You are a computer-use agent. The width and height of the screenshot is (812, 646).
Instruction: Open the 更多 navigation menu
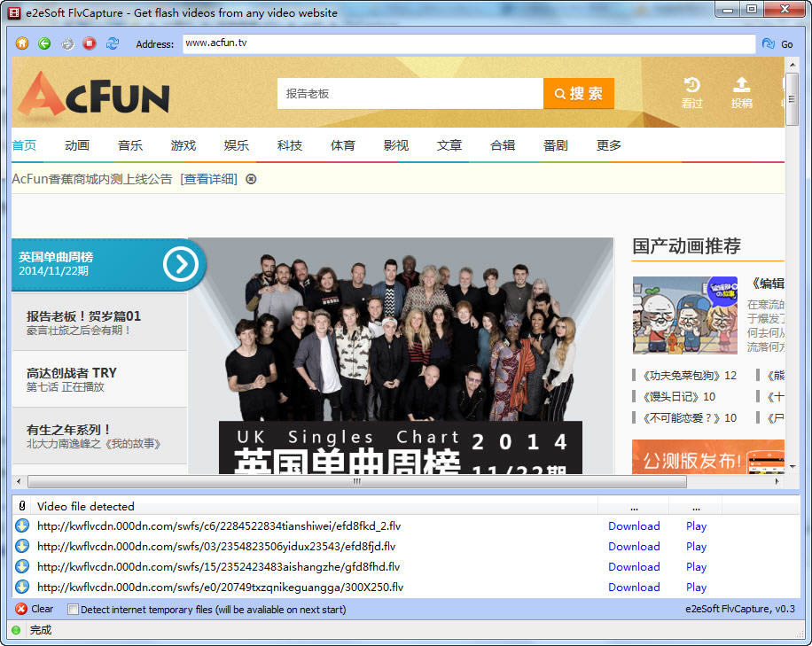608,145
